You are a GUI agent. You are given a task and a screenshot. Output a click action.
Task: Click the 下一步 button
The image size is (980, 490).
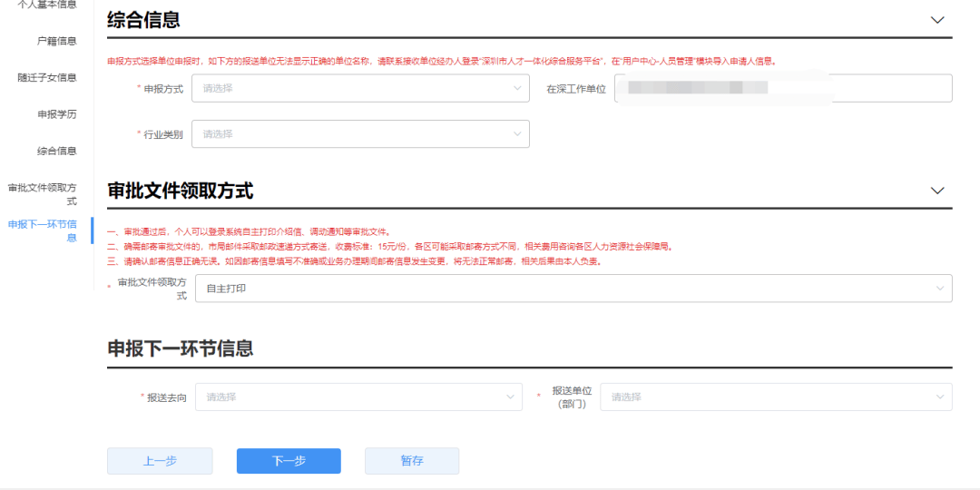289,461
